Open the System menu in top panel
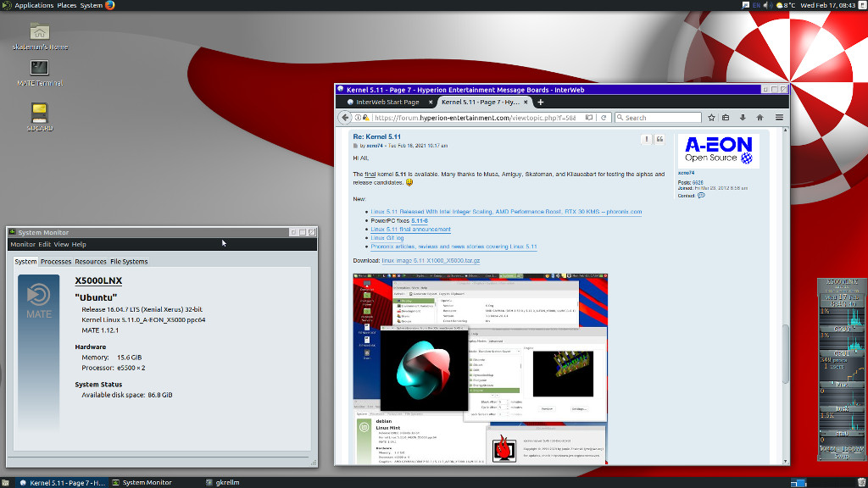This screenshot has width=868, height=488. pos(92,5)
